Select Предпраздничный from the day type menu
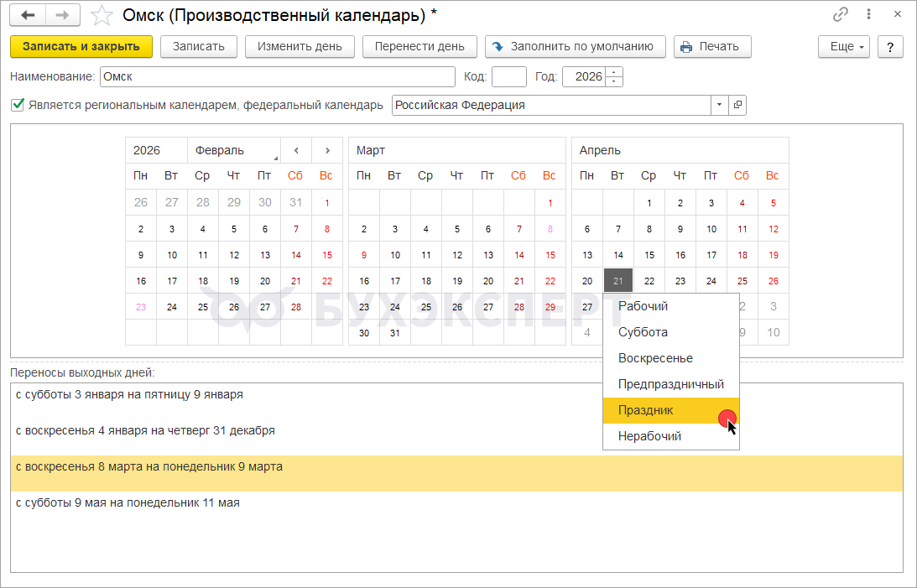917x588 pixels. point(670,384)
